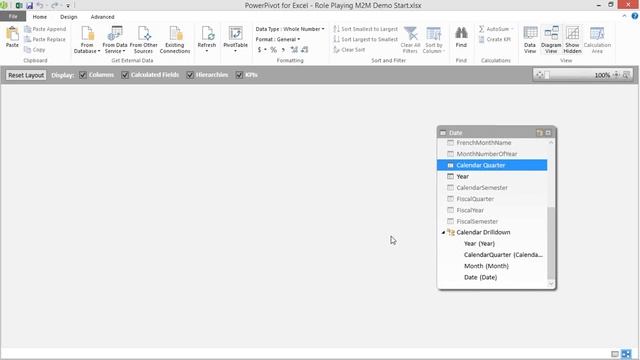The image size is (640, 360).
Task: Select the Design ribbon tab
Action: point(69,17)
